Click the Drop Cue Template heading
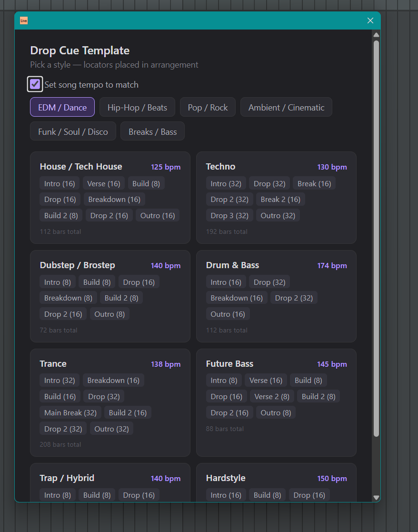Image resolution: width=418 pixels, height=532 pixels. [x=80, y=50]
